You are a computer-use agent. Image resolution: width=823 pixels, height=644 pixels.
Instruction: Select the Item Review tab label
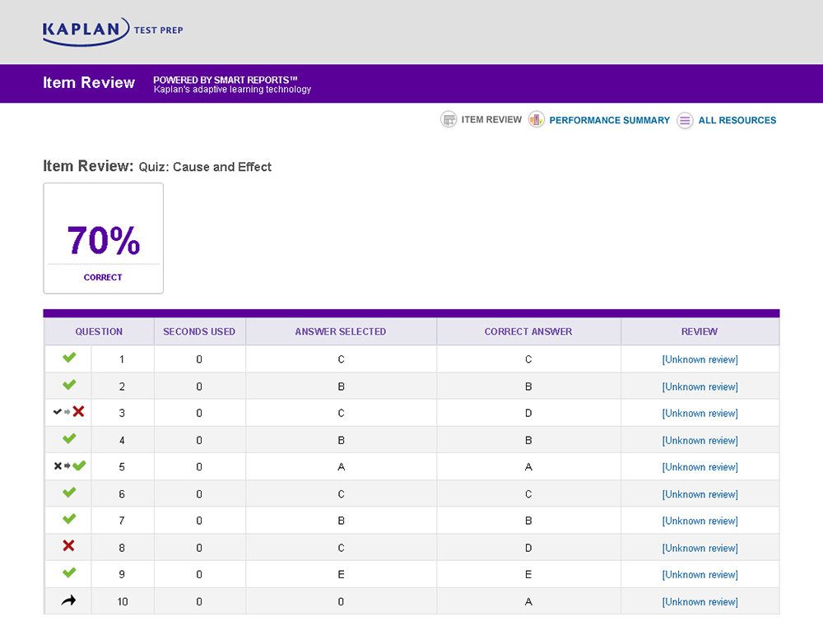491,120
